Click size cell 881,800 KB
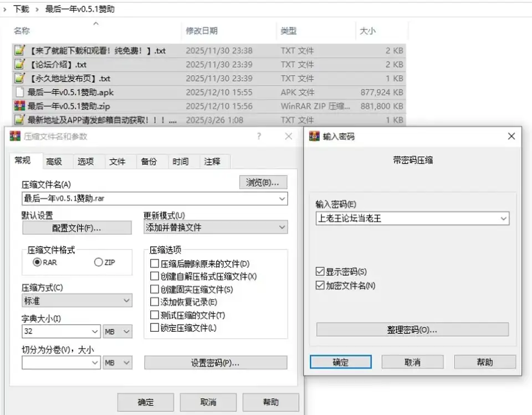 382,107
